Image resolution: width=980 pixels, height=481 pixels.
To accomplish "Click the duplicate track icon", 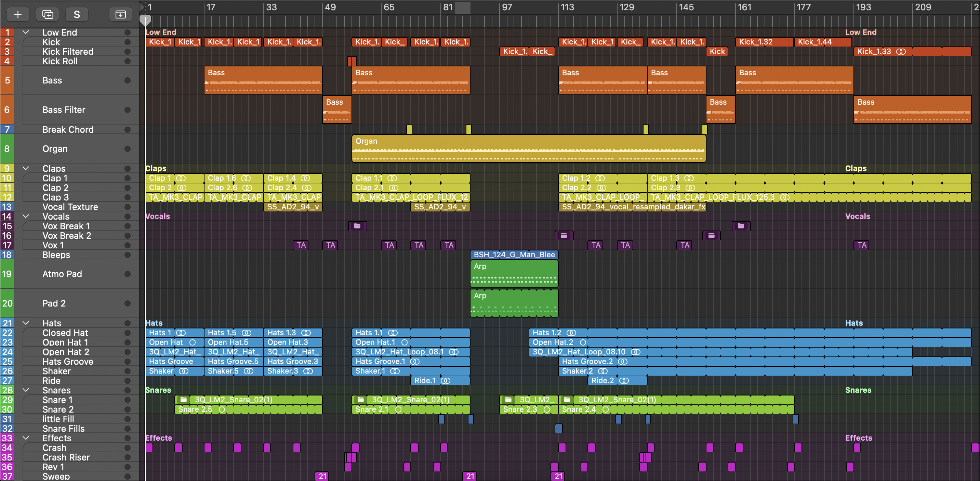I will (x=48, y=14).
